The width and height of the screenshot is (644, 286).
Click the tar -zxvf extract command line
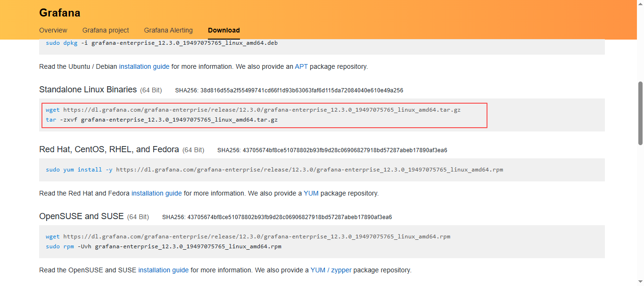point(162,120)
